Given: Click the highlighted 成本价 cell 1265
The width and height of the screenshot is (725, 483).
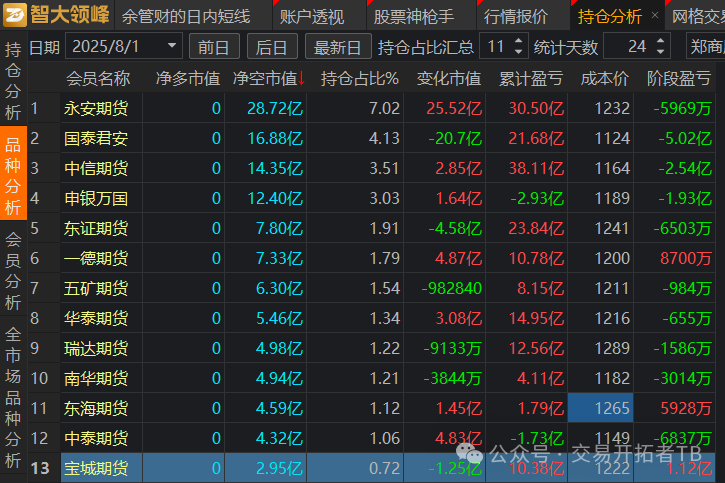Looking at the screenshot, I should tap(601, 408).
